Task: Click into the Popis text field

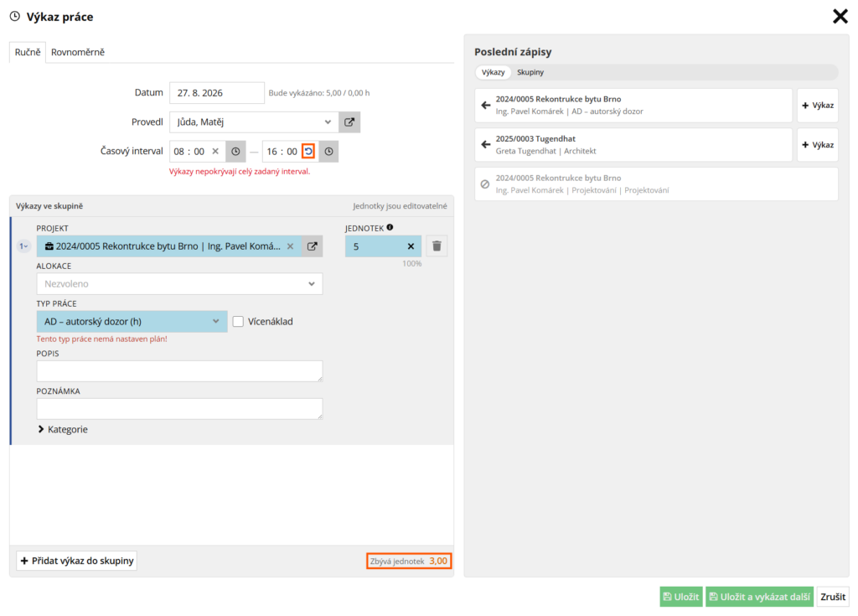Action: tap(179, 370)
